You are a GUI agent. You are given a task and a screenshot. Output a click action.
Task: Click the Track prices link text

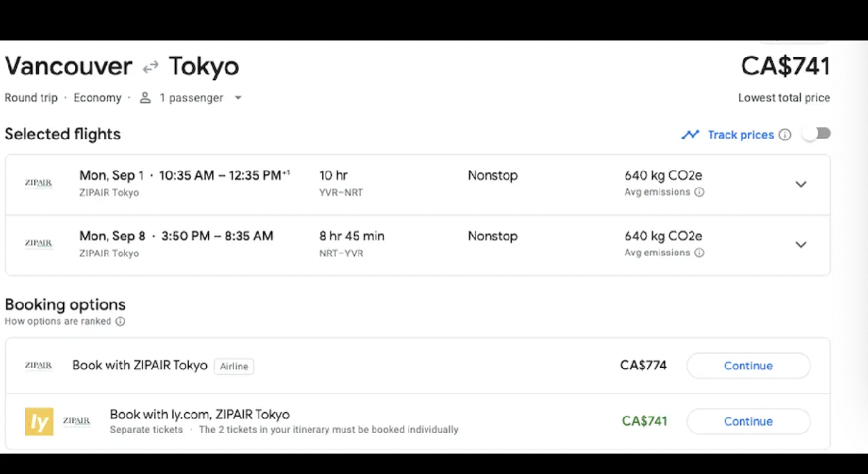(x=740, y=135)
